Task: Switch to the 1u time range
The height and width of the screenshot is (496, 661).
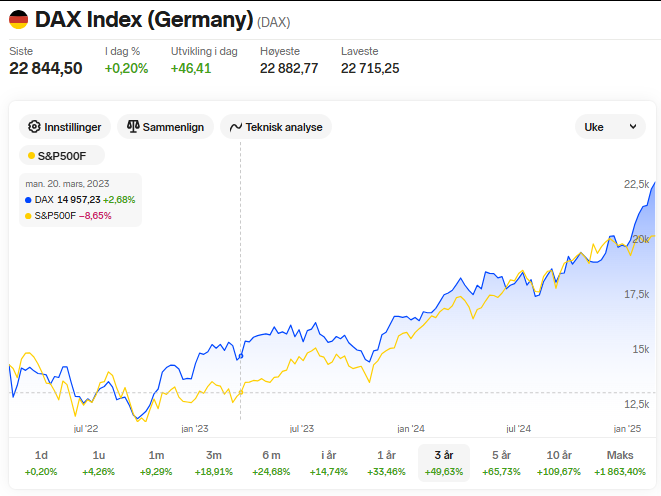Action: point(99,462)
